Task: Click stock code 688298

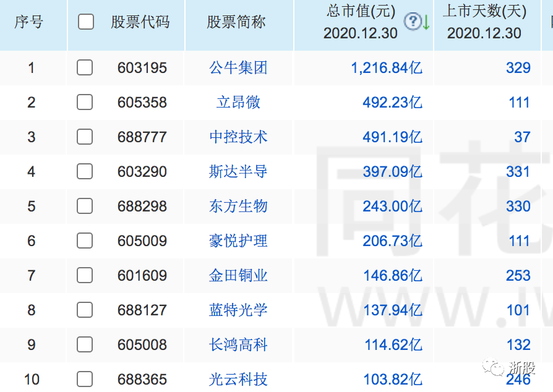Action: (x=142, y=206)
